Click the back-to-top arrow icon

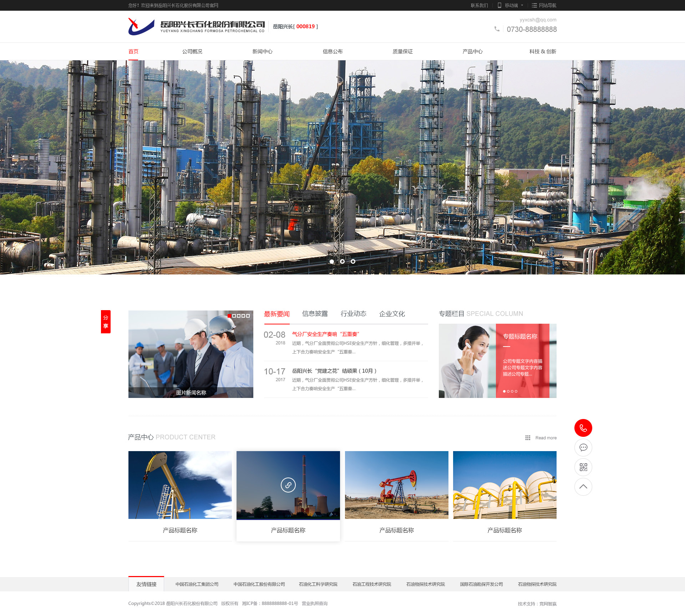(x=583, y=487)
